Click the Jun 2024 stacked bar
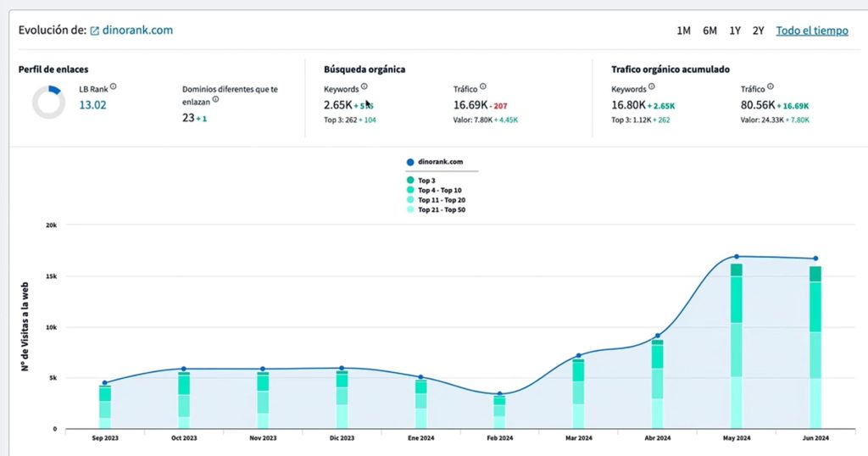 (815, 348)
